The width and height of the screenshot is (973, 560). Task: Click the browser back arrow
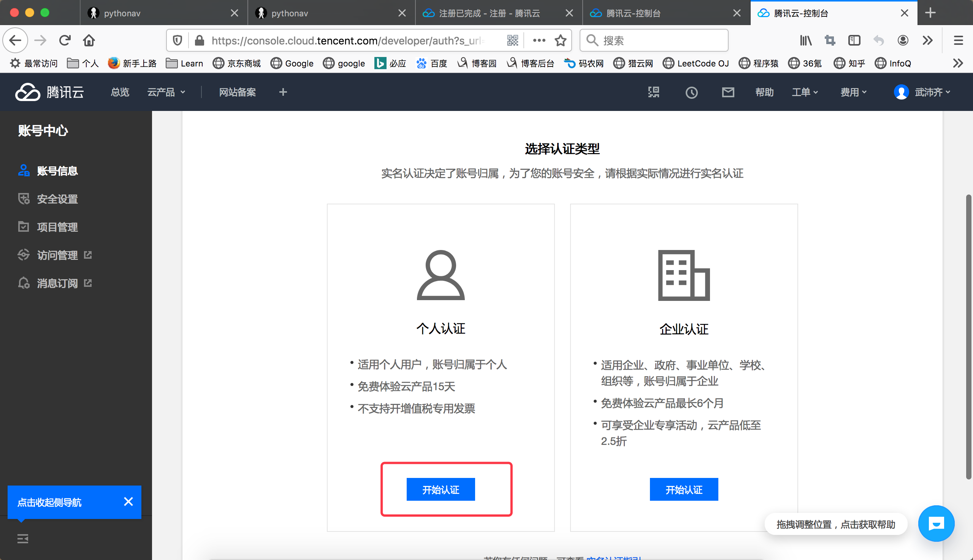point(15,40)
